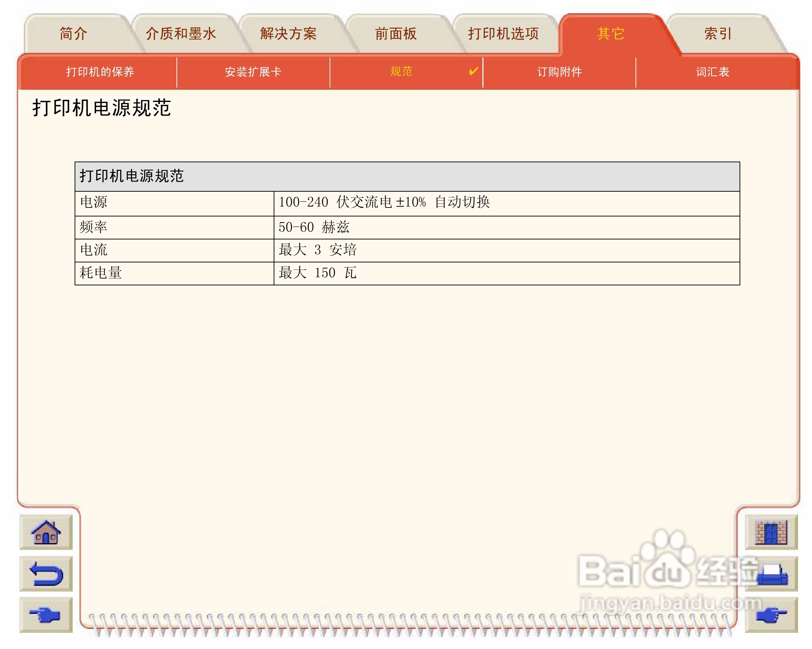Open the 索引 tab
The height and width of the screenshot is (649, 812).
click(x=718, y=34)
